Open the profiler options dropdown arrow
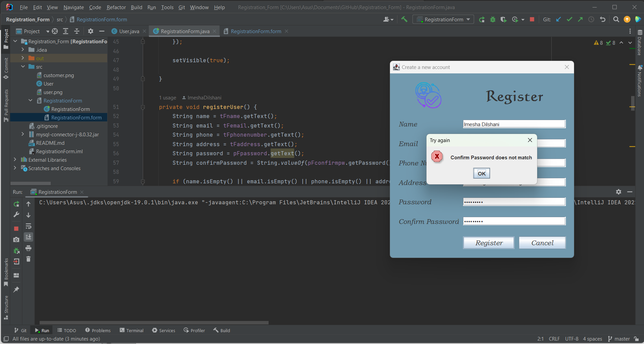This screenshot has width=644, height=344. [x=522, y=19]
